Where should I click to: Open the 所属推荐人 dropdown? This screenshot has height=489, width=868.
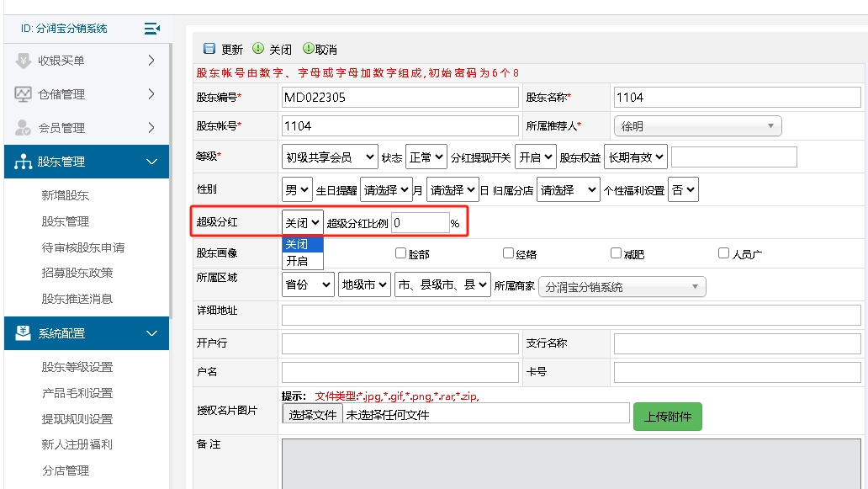click(x=696, y=125)
